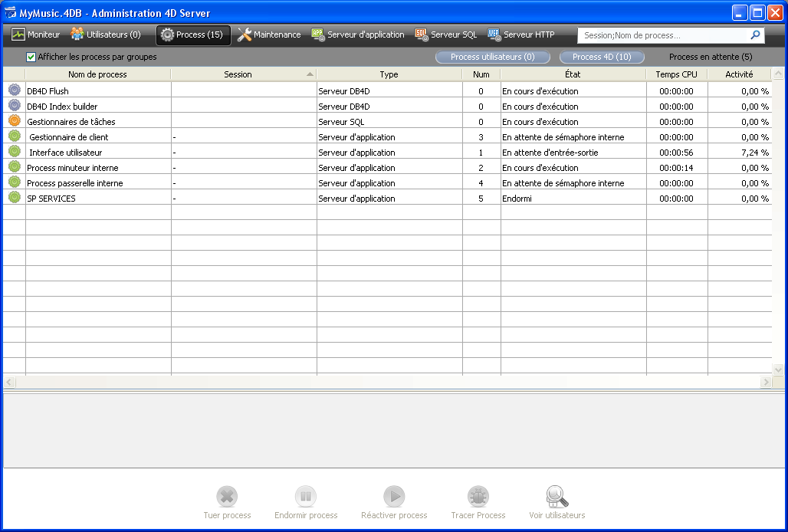Sort by État column header
Viewport: 788px width, 532px height.
573,74
